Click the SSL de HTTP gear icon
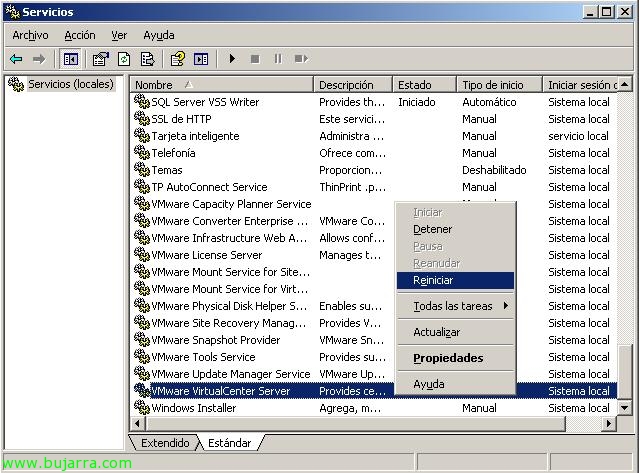Screen dimensions: 639x473 click(141, 119)
